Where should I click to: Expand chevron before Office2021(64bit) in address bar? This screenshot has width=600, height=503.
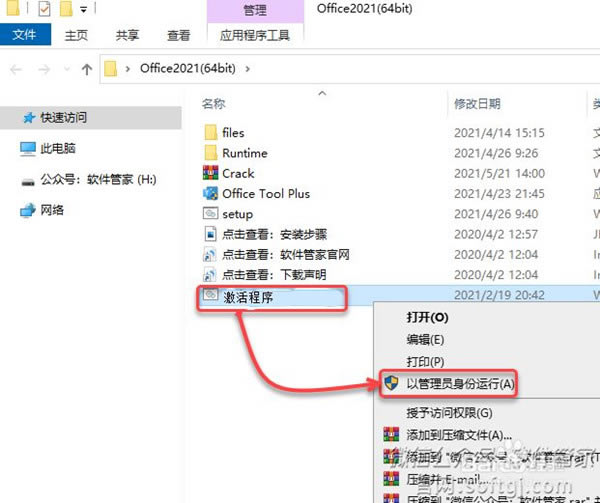click(x=128, y=69)
